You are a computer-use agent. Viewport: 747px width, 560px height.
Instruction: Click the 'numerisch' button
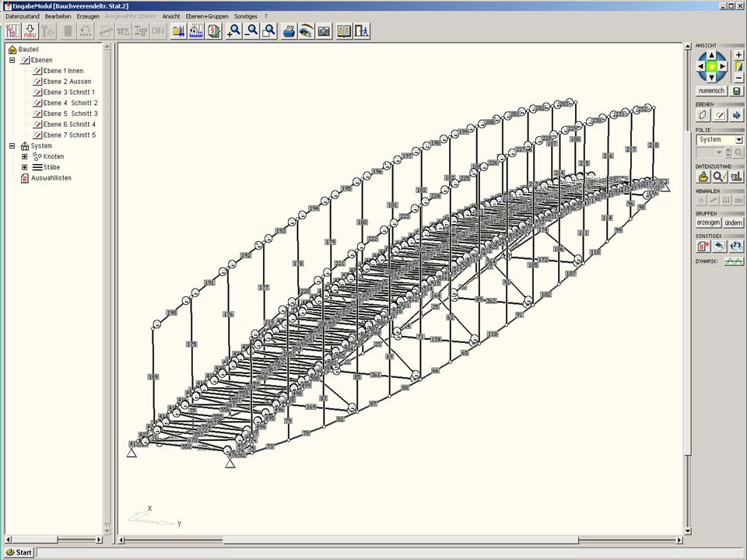point(711,91)
